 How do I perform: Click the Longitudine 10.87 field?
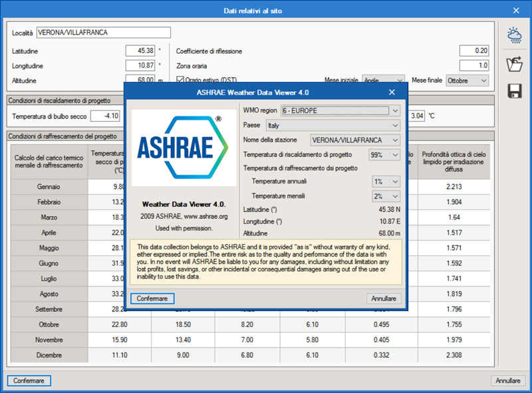click(x=140, y=65)
